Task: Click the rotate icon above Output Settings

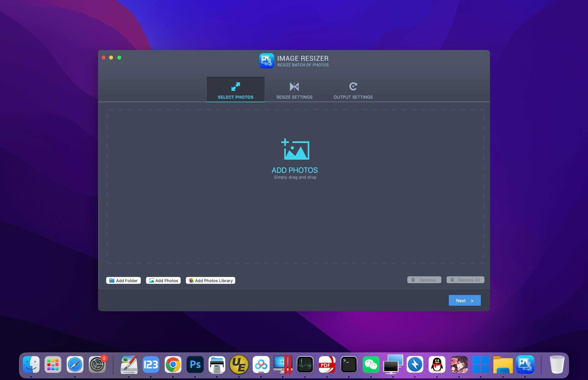Action: click(353, 86)
